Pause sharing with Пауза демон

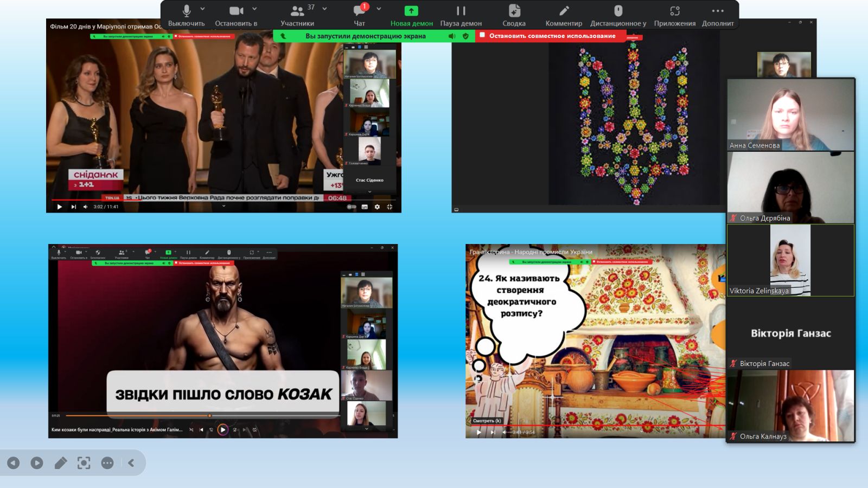[461, 15]
